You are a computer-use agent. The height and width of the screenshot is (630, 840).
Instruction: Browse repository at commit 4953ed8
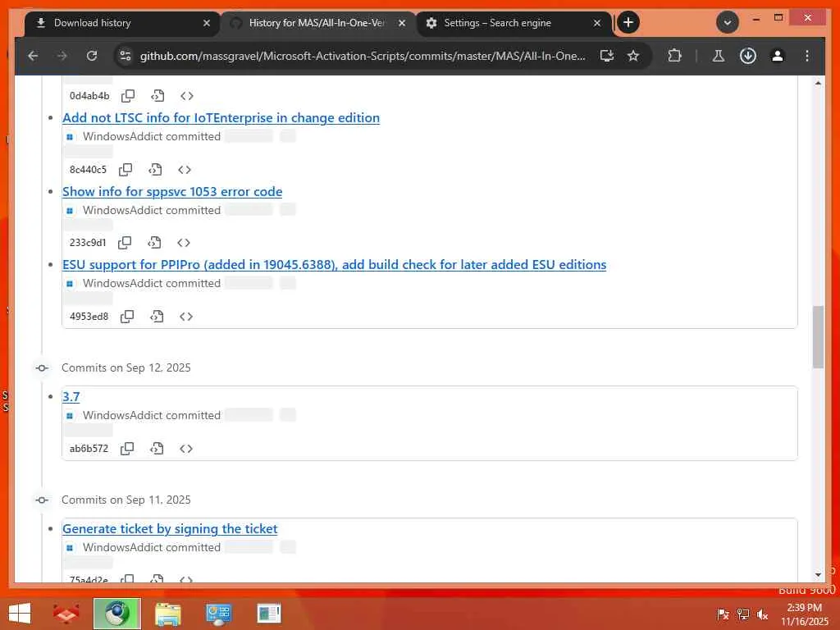pyautogui.click(x=186, y=317)
